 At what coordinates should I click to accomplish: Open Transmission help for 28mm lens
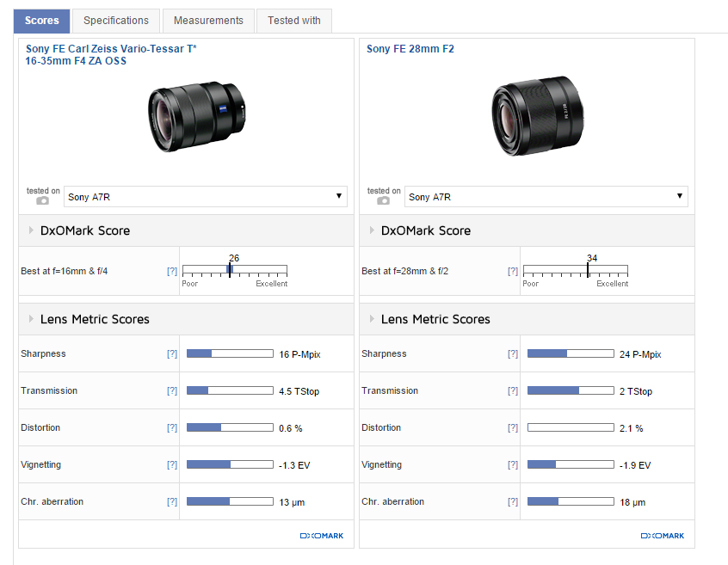pyautogui.click(x=513, y=390)
